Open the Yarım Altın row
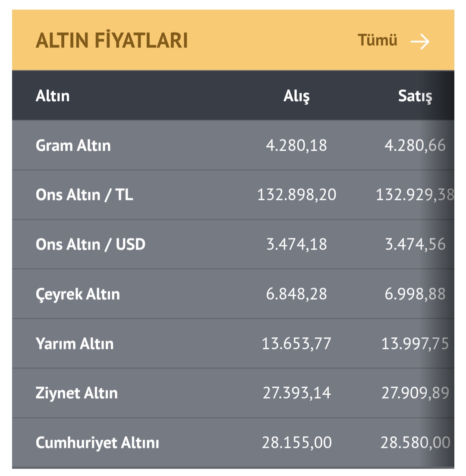The image size is (466, 476). point(75,344)
